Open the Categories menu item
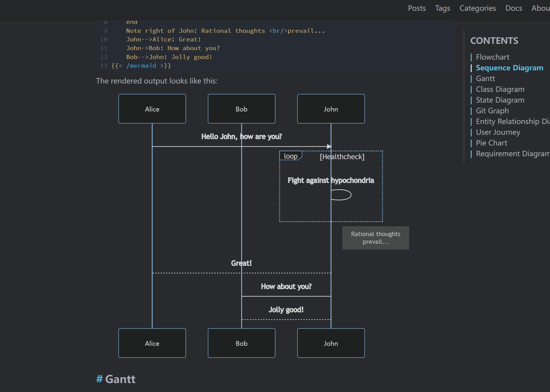 478,8
